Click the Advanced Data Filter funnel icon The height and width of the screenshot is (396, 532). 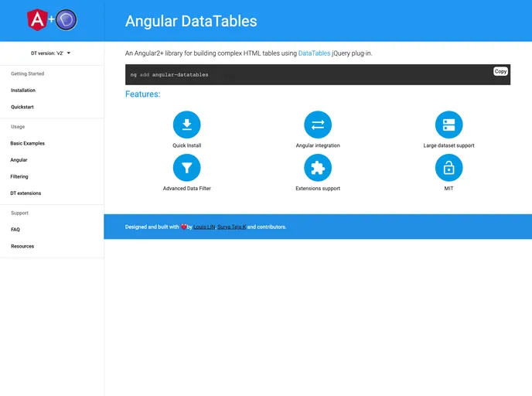tap(186, 167)
